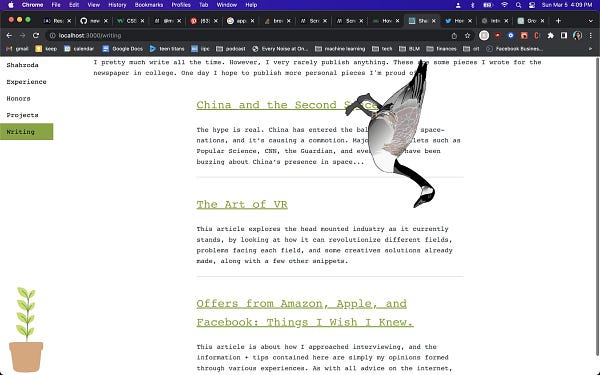Open the Apple menu

point(11,5)
